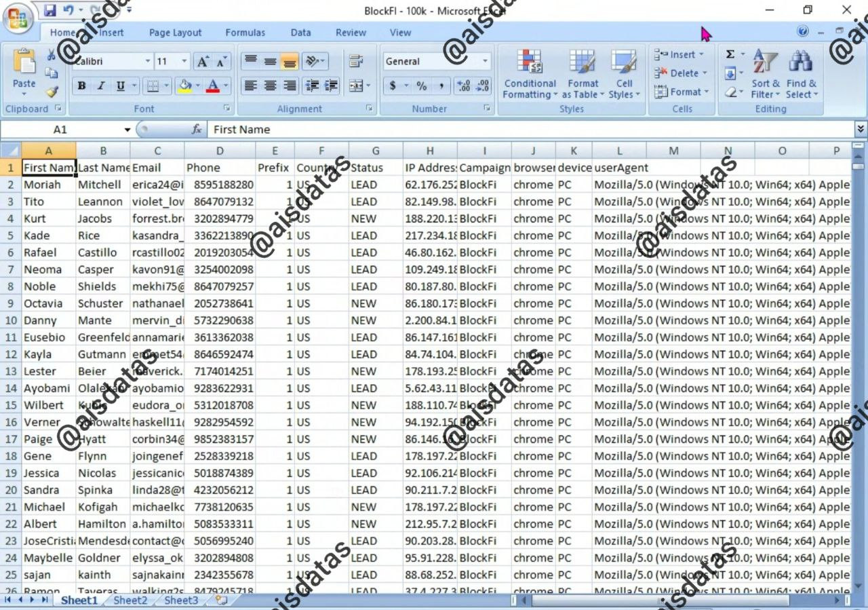Image resolution: width=868 pixels, height=610 pixels.
Task: Copy the selection using the Copy icon
Action: [x=52, y=73]
